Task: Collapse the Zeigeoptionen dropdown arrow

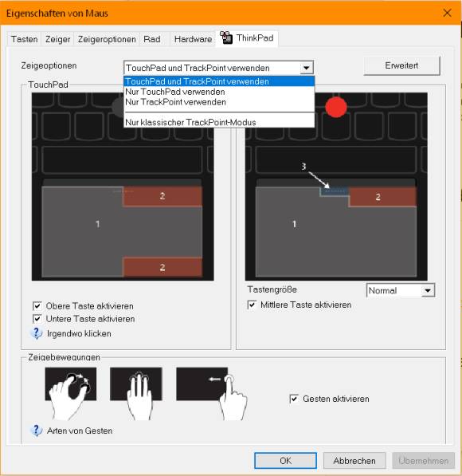Action: coord(307,68)
